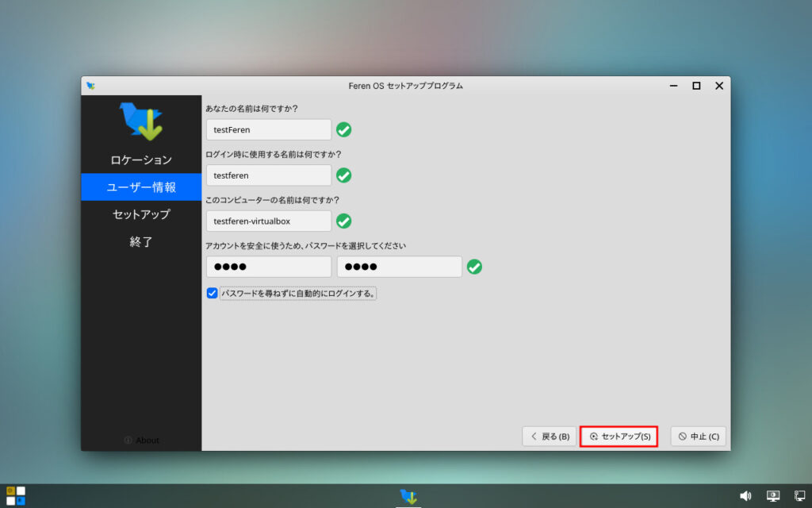This screenshot has height=508, width=812.
Task: Focus the first password field
Action: 269,267
